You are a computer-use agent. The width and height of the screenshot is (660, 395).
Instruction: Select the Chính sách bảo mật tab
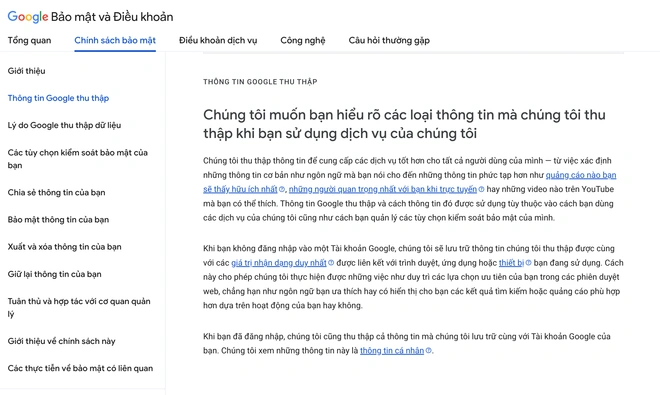click(115, 40)
